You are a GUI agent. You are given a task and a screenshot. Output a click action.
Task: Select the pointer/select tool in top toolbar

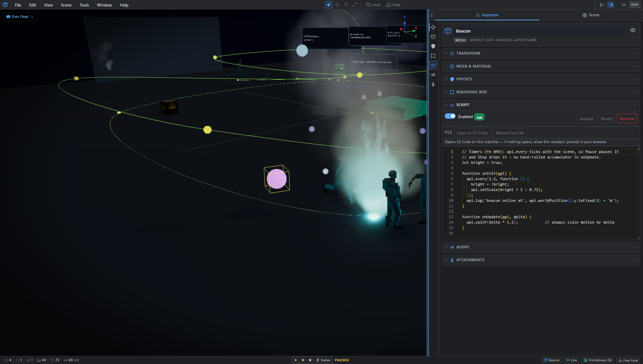tap(328, 5)
